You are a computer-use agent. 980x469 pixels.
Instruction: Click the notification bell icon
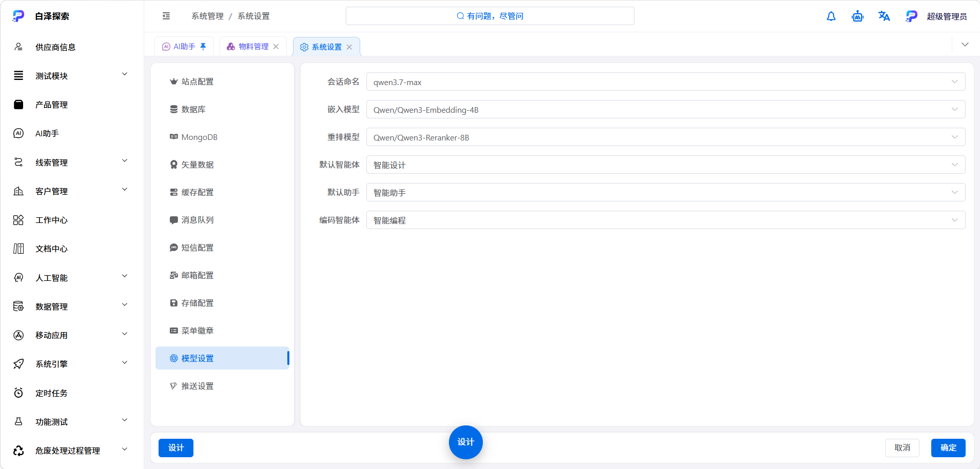[831, 16]
